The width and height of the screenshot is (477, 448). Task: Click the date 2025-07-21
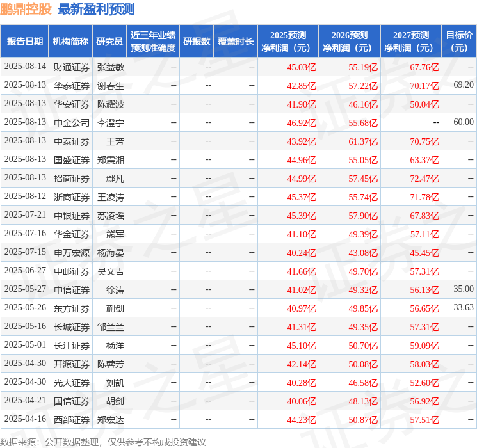coord(25,215)
